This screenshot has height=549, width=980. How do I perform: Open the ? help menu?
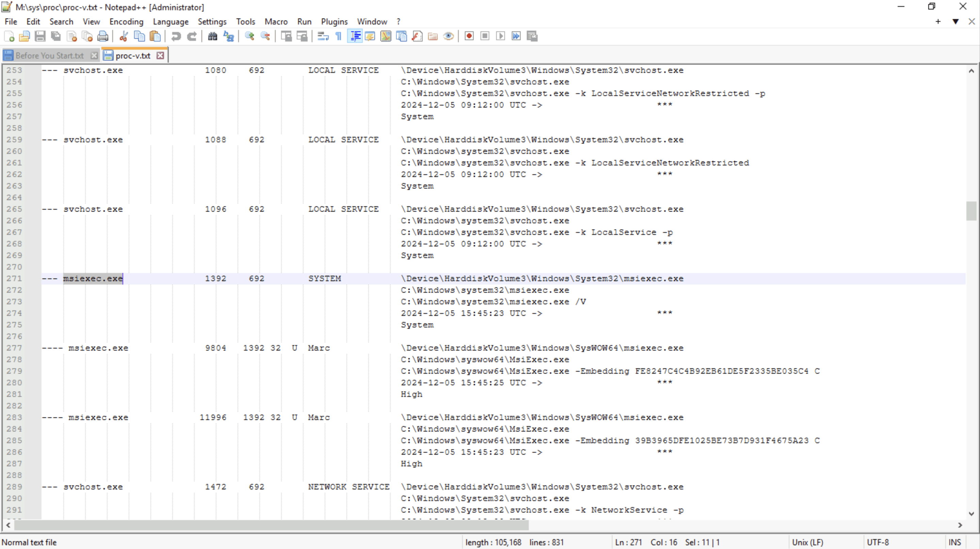point(398,22)
